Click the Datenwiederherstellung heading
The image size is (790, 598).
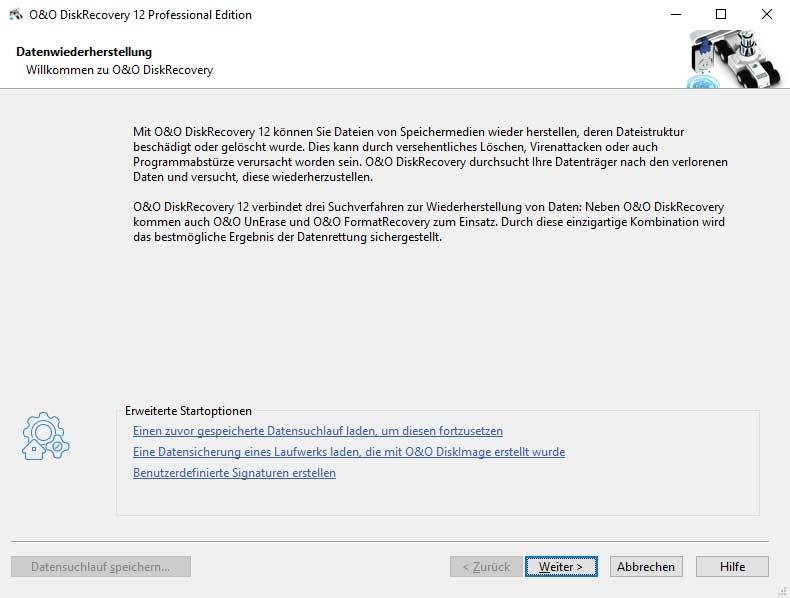coord(84,52)
